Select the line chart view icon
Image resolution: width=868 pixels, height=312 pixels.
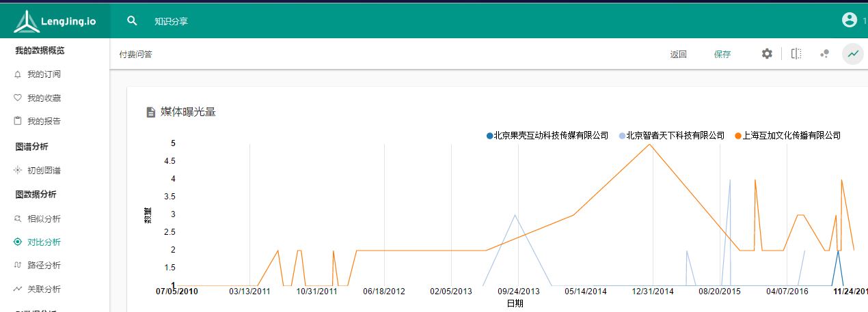[x=853, y=54]
